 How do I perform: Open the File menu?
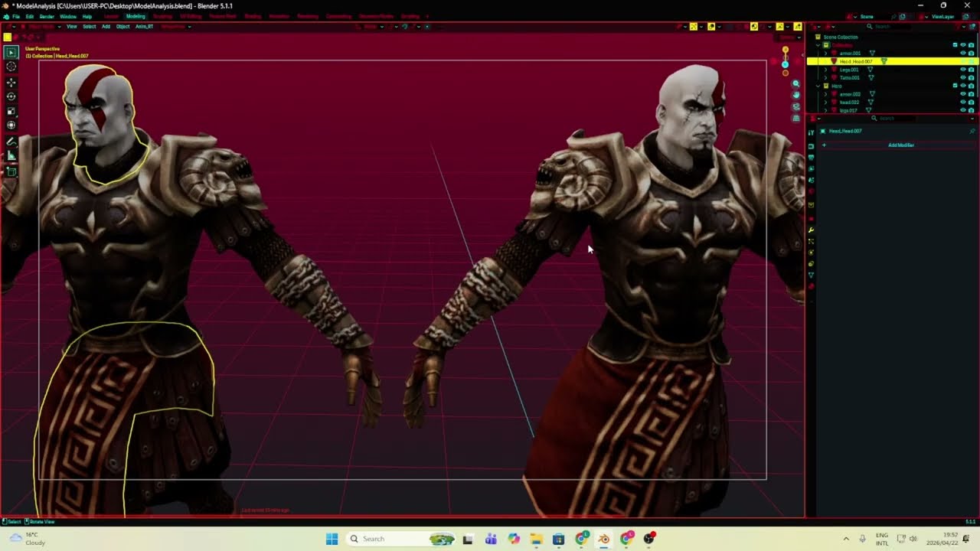point(16,16)
